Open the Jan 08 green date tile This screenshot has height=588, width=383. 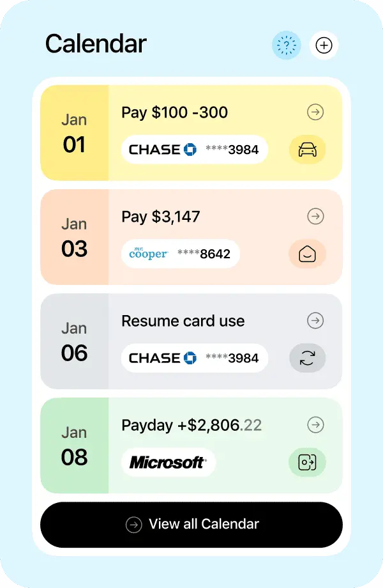coord(75,445)
